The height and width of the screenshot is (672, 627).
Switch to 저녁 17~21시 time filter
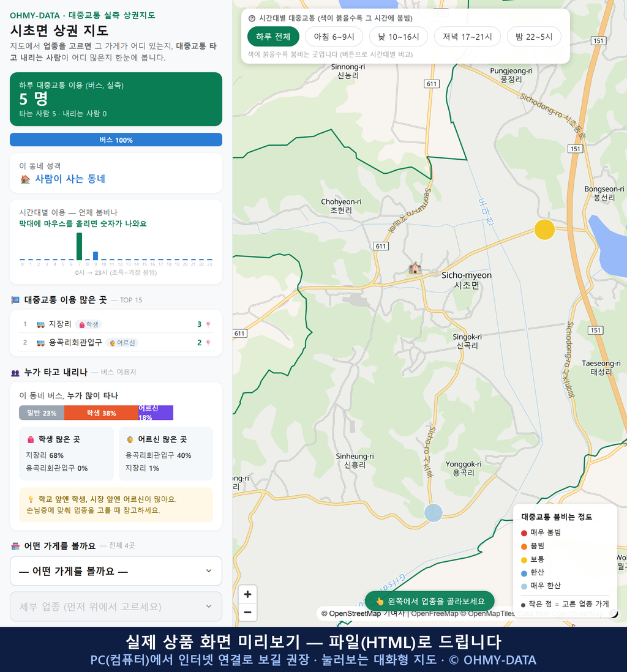click(467, 37)
